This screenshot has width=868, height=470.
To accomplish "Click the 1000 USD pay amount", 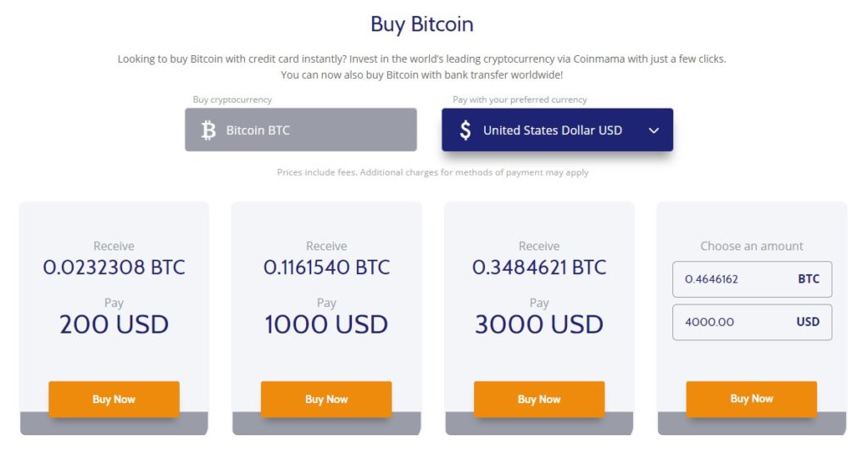I will 326,325.
